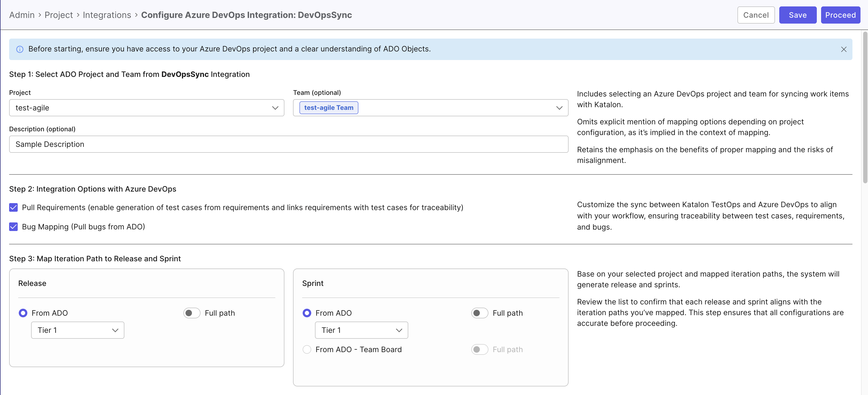Click the 'Sprint' card title

313,283
